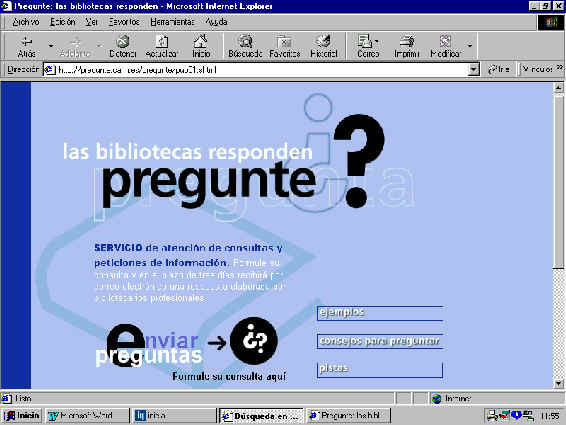This screenshot has width=566, height=425.
Task: Go home via the Inicio toolbar icon
Action: [201, 42]
